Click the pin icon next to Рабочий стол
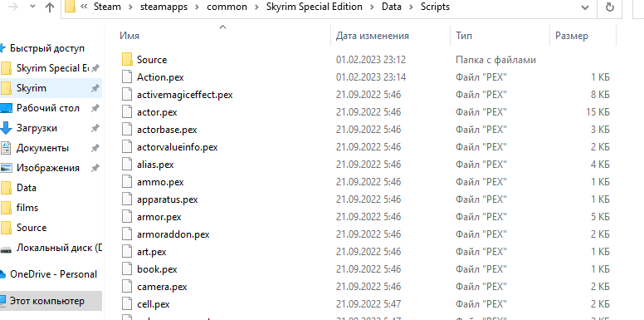This screenshot has height=320, width=644. point(95,108)
